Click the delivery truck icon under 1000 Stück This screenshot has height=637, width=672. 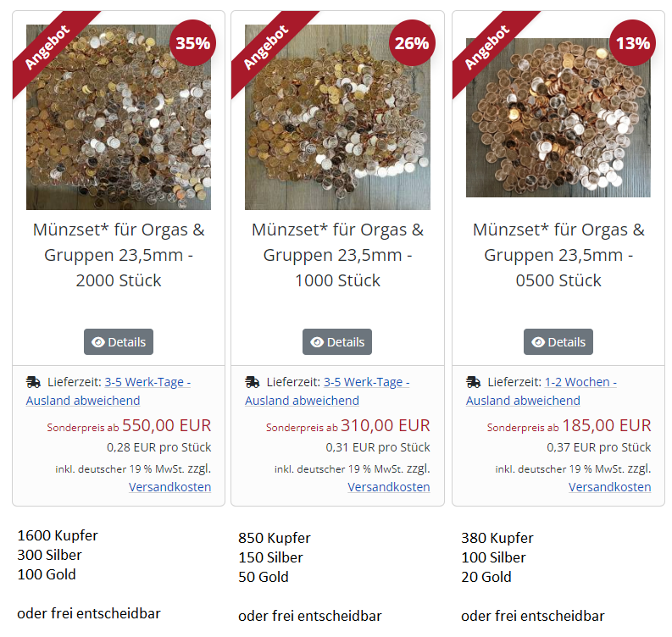pos(253,382)
